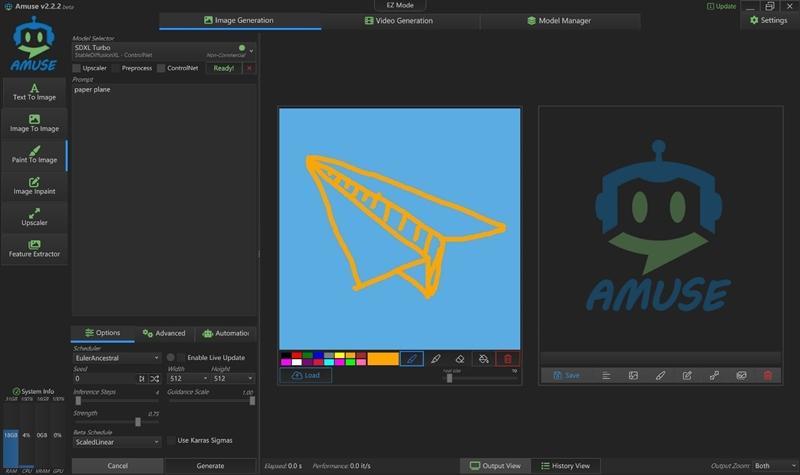800x475 pixels.
Task: Open the ScaledLinear beta schedule dropdown
Action: tap(116, 441)
